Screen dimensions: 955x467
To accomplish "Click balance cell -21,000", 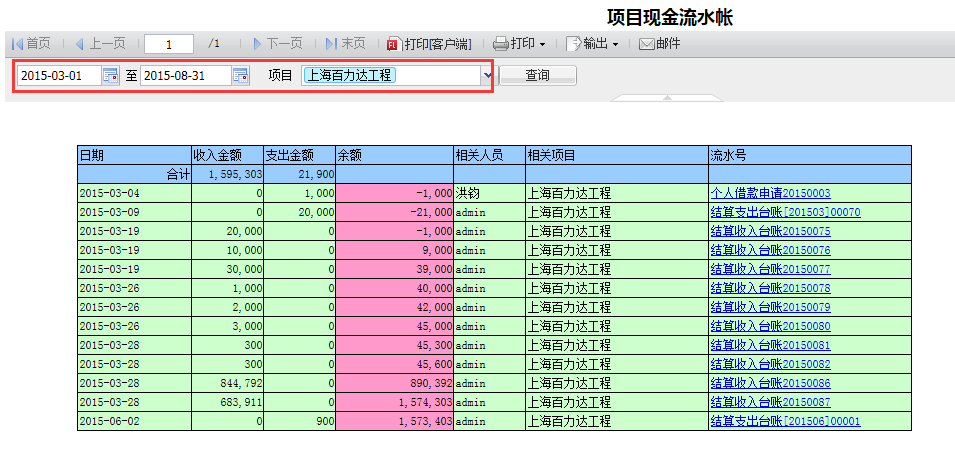I will coord(394,212).
